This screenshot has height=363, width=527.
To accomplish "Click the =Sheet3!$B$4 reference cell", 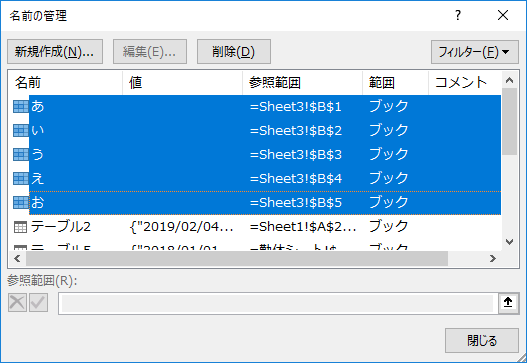I will point(296,178).
